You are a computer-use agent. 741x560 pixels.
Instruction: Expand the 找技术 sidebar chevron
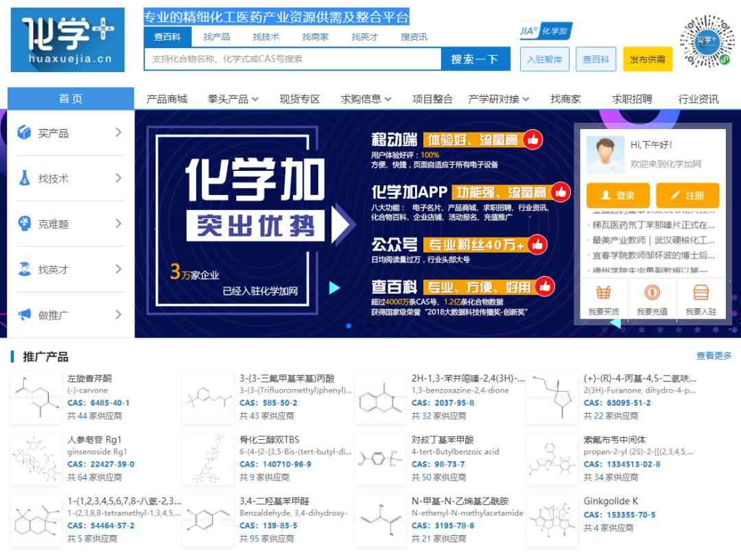point(119,178)
